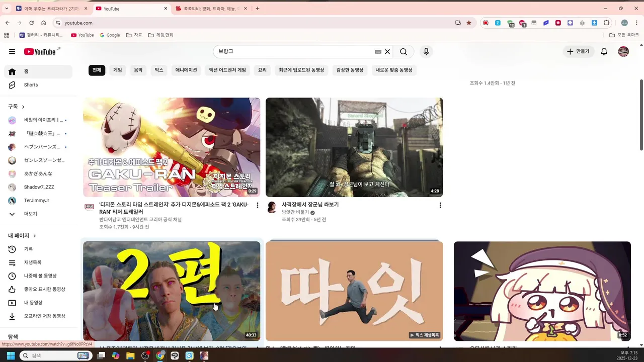Open the Chrome apps grid in bookmarks bar
The width and height of the screenshot is (644, 362).
(x=7, y=35)
